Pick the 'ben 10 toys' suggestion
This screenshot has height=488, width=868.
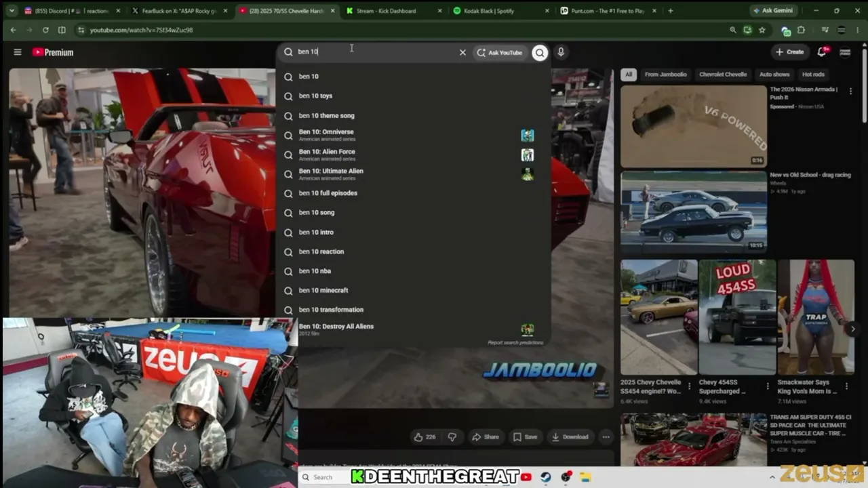[x=414, y=96]
